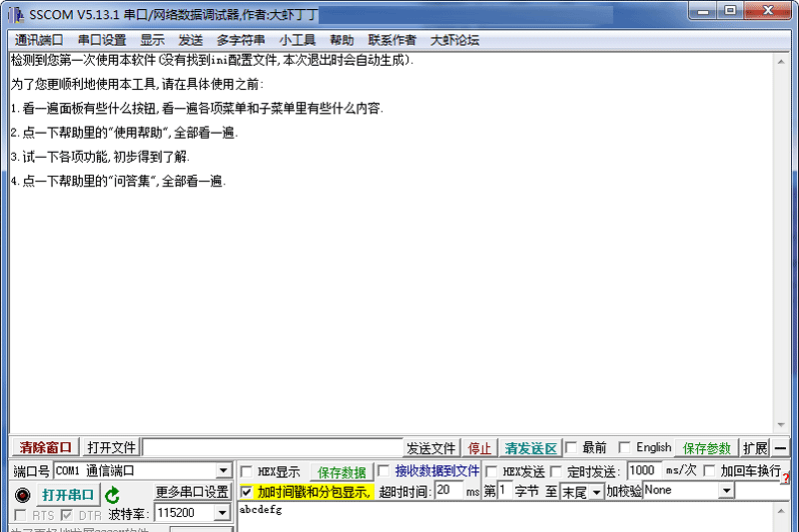Viewport: 799px width, 532px height.
Task: Click the line starting with 检测到您第一次使用本软件
Action: tap(212, 60)
